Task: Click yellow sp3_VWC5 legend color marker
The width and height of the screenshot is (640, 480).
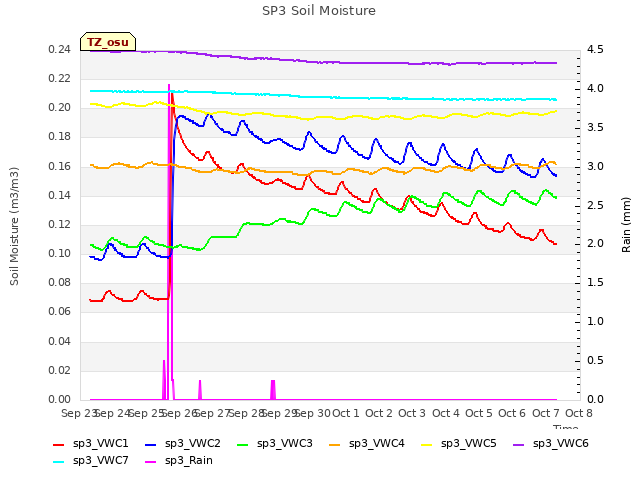Action: coord(427,445)
